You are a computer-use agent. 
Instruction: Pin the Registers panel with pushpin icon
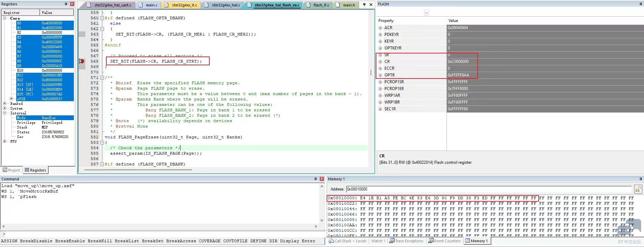[x=66, y=4]
